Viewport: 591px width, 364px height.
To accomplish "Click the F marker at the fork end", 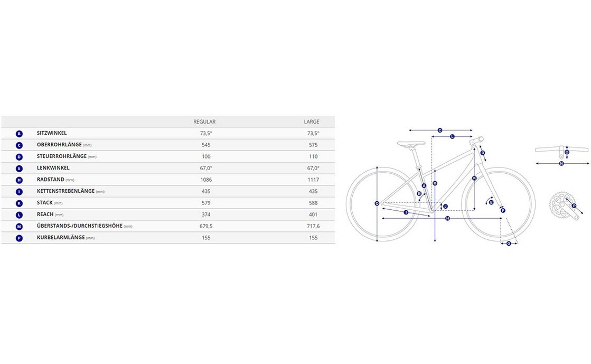I will (503, 211).
